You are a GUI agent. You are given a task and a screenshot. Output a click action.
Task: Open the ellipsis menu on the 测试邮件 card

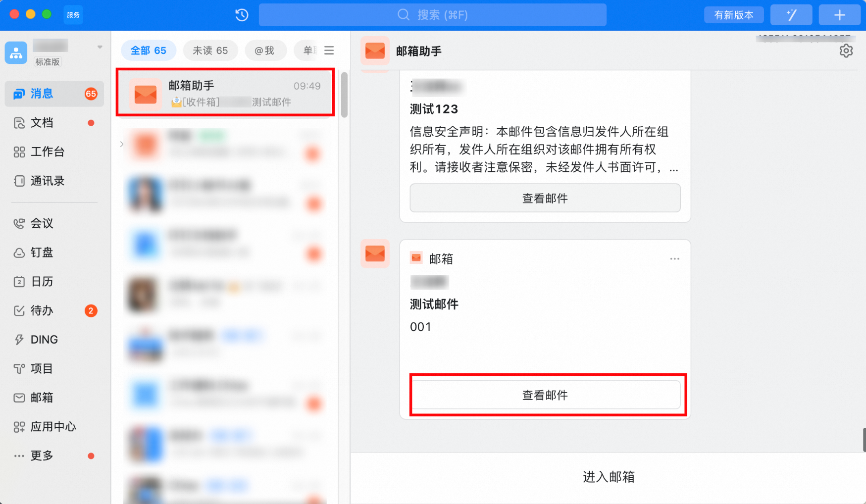click(674, 258)
